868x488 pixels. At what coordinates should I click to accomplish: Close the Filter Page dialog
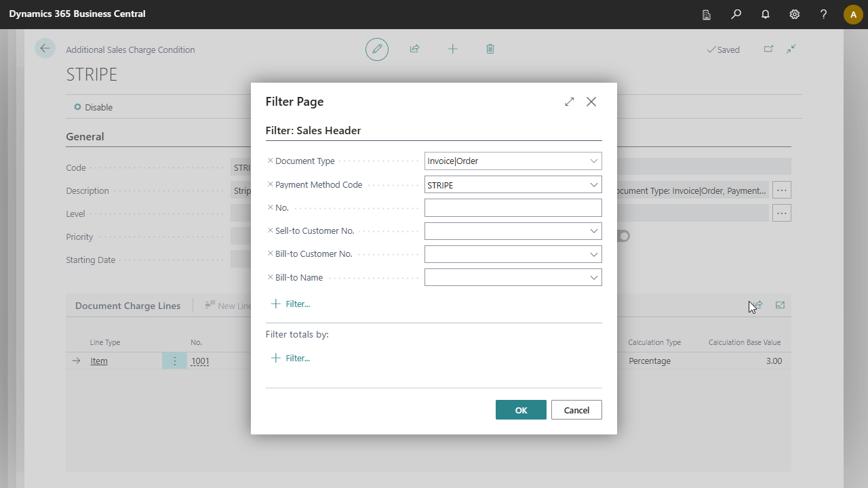pyautogui.click(x=591, y=102)
